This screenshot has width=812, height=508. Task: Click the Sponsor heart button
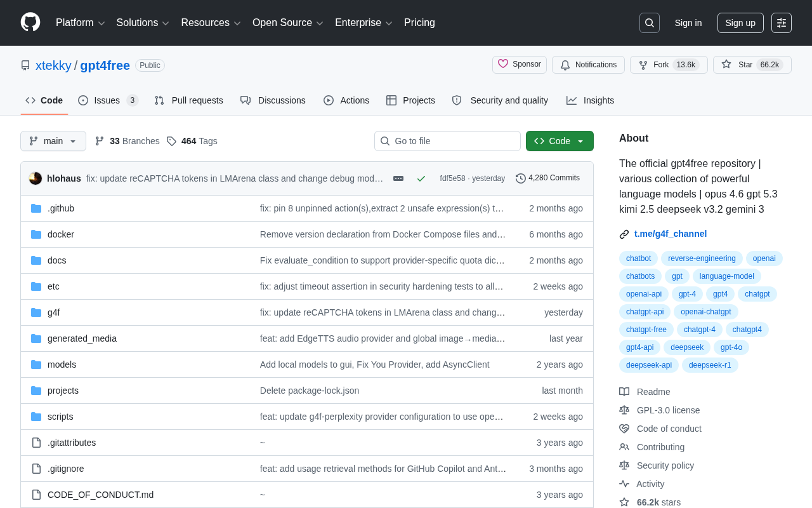pos(520,65)
